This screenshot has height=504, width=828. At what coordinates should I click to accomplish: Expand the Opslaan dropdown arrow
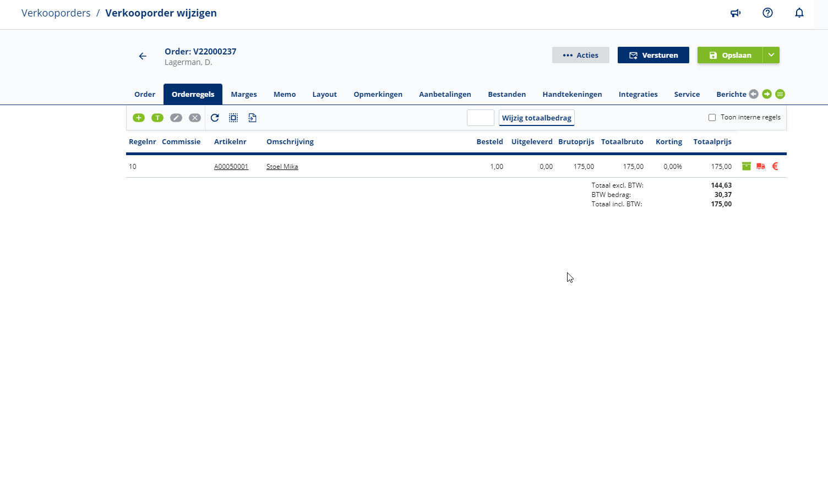tap(771, 55)
